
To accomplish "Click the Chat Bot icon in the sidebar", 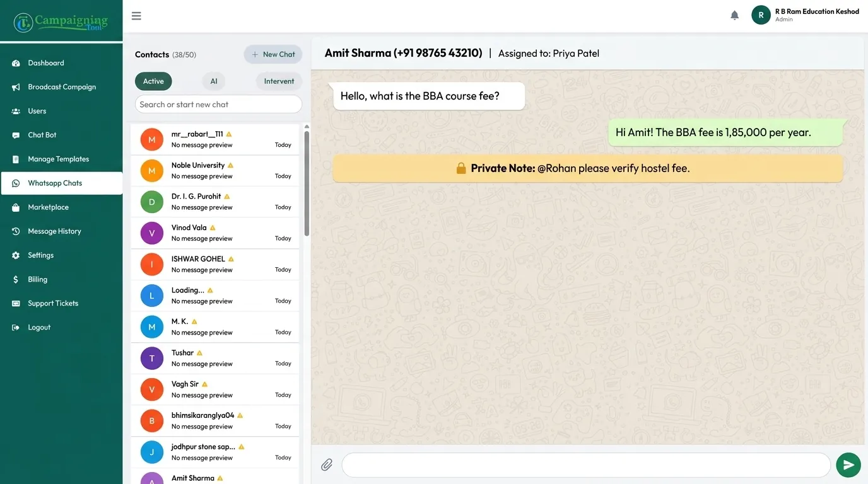I will click(16, 135).
